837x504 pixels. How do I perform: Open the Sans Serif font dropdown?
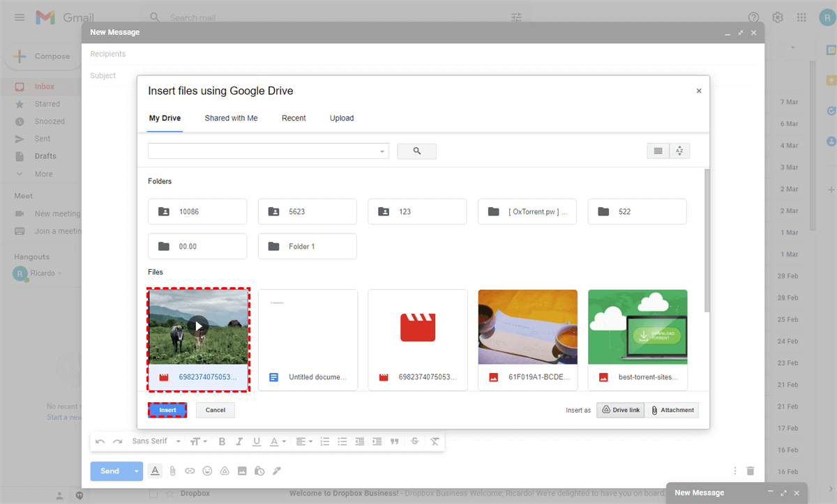pos(156,441)
